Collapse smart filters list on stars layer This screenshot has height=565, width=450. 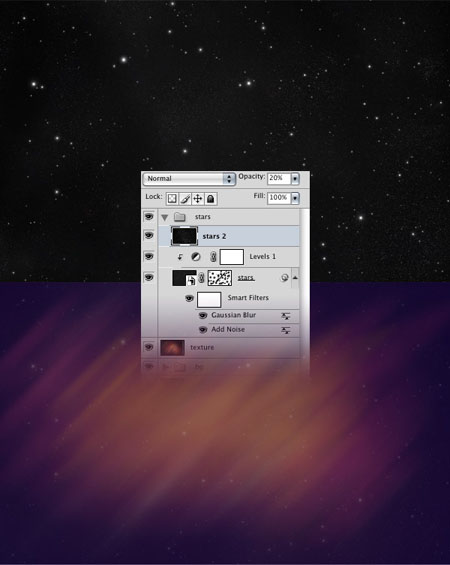tap(295, 278)
